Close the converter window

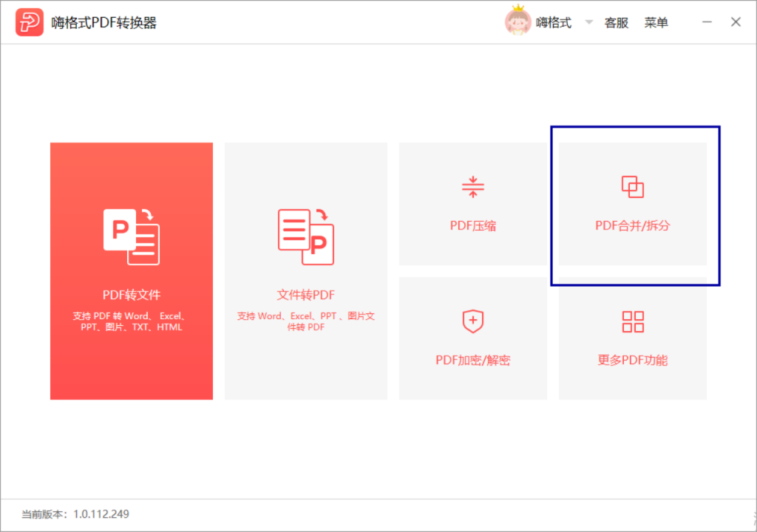coord(736,22)
